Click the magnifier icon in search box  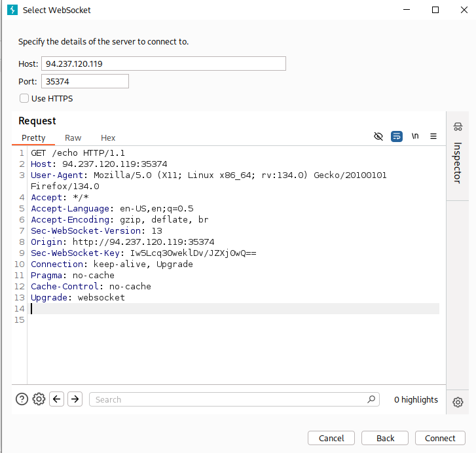tap(371, 399)
